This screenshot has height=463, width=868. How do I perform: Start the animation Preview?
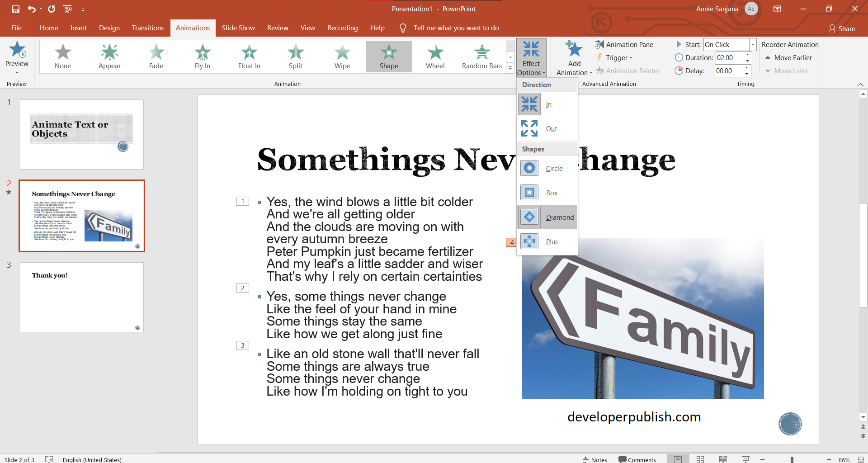(17, 56)
